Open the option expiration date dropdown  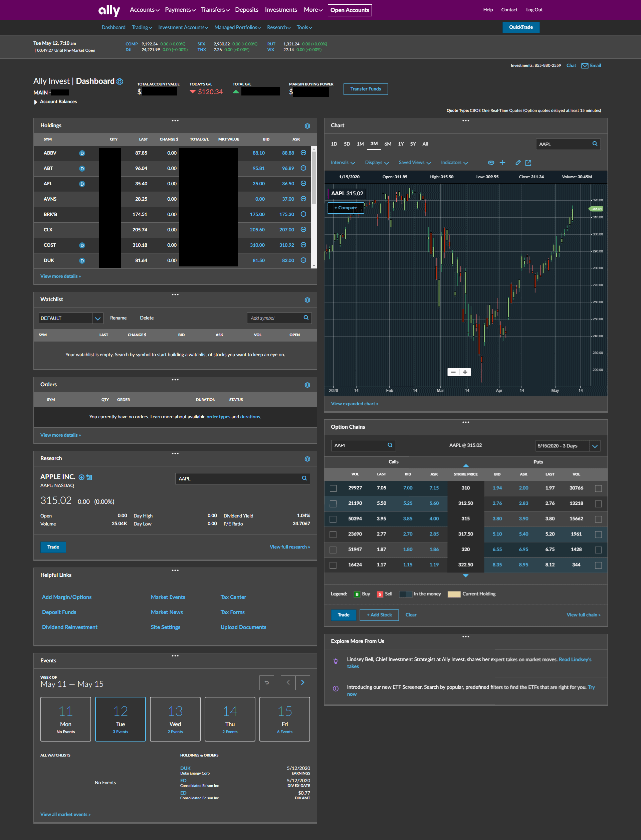595,446
